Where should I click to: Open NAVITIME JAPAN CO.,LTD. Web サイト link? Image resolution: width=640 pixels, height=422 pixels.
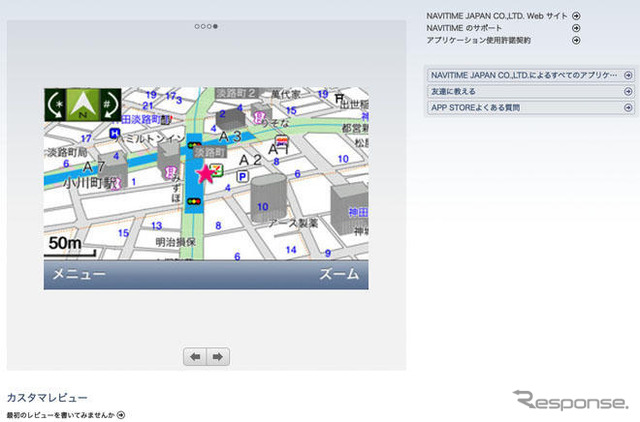click(497, 16)
